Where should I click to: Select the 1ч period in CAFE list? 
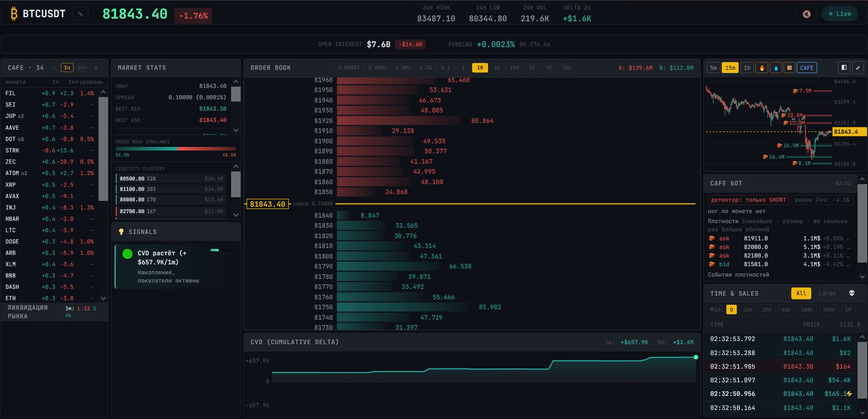[x=67, y=68]
